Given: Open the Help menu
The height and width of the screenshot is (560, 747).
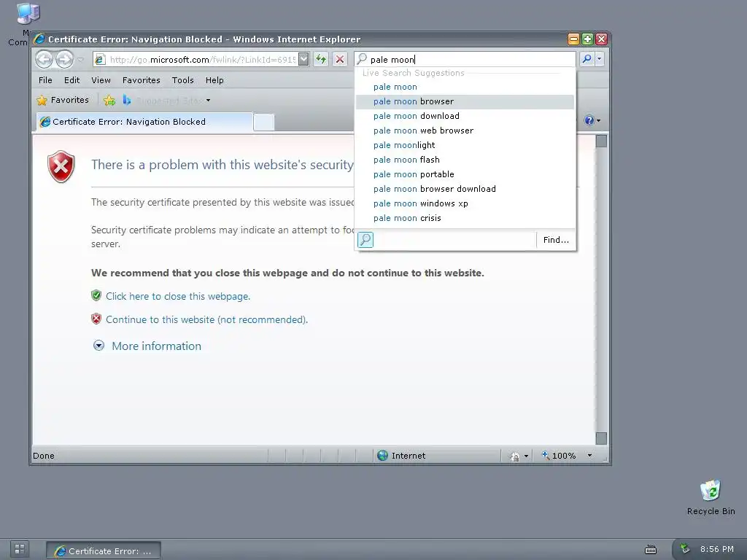Looking at the screenshot, I should click(214, 80).
